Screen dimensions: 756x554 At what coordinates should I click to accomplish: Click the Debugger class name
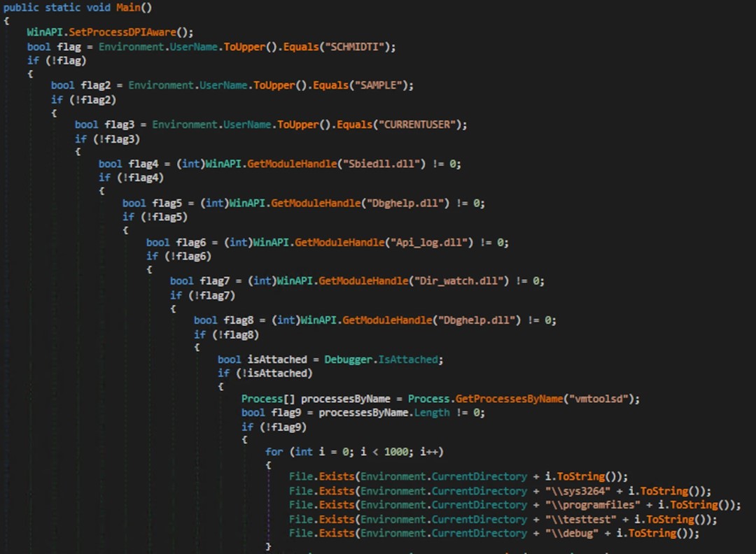coord(348,360)
